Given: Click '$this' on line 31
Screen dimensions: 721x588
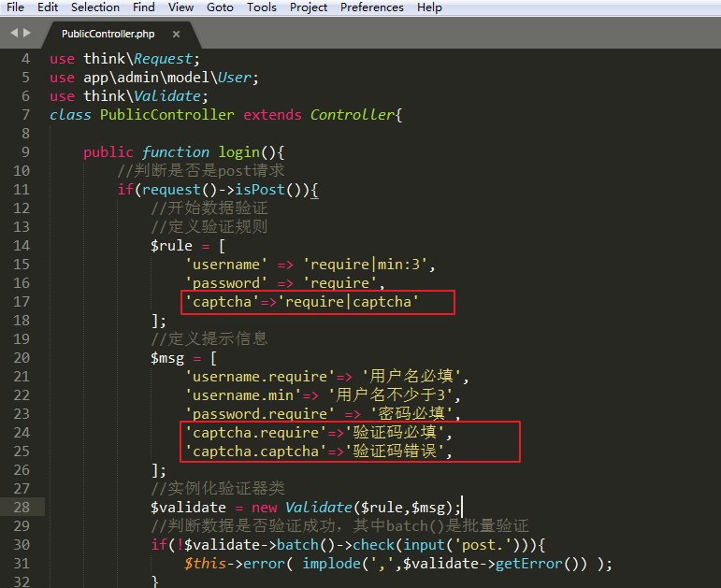Looking at the screenshot, I should coord(205,564).
